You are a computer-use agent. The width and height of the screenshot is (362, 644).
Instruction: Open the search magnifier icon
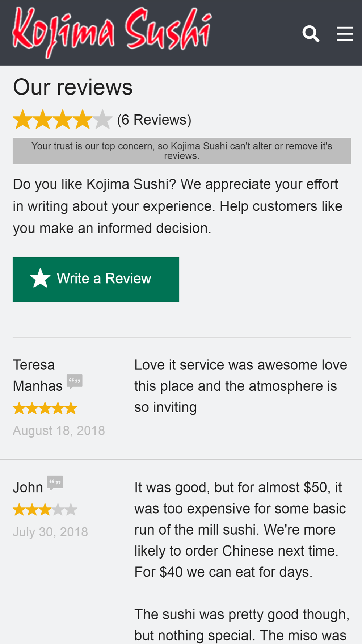coord(311,34)
